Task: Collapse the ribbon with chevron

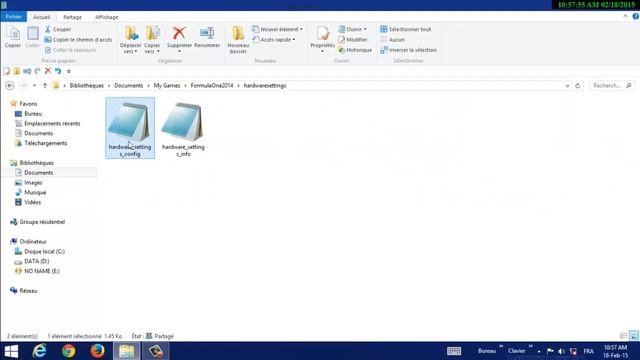Action: point(625,16)
